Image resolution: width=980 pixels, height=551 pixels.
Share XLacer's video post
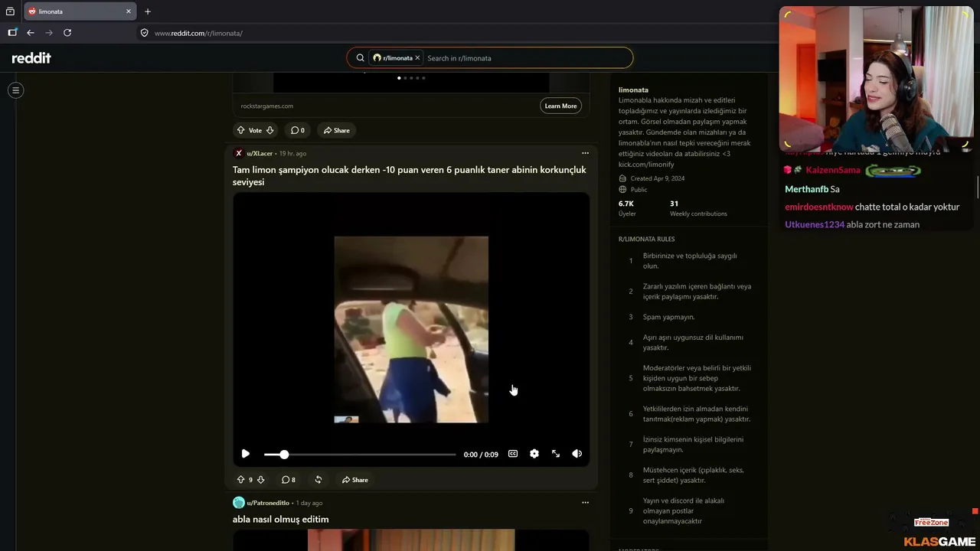[355, 480]
